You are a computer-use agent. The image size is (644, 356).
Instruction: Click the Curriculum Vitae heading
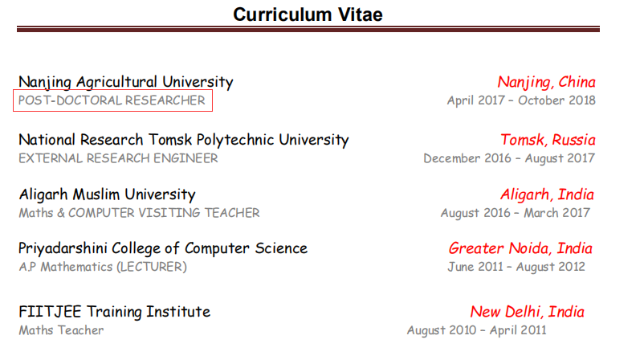click(x=308, y=14)
